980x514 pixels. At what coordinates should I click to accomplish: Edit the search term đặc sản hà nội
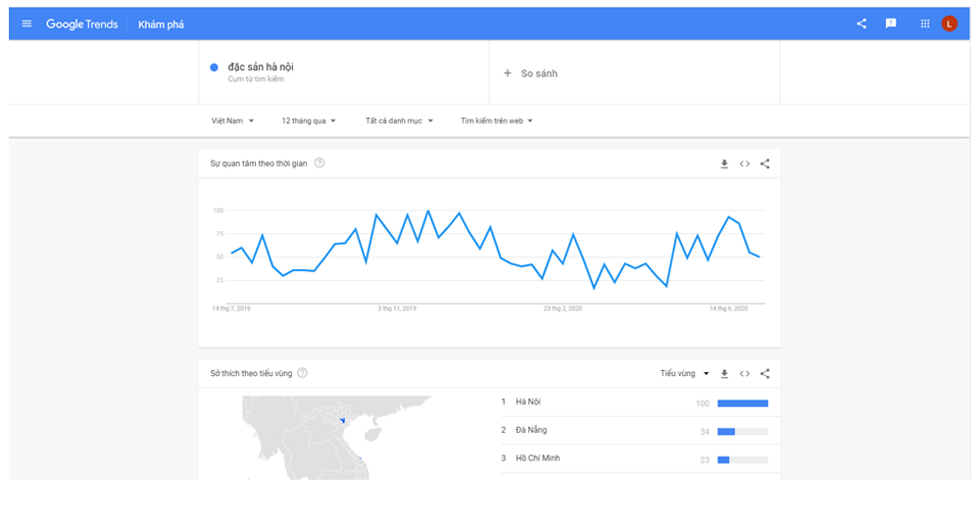pos(261,67)
